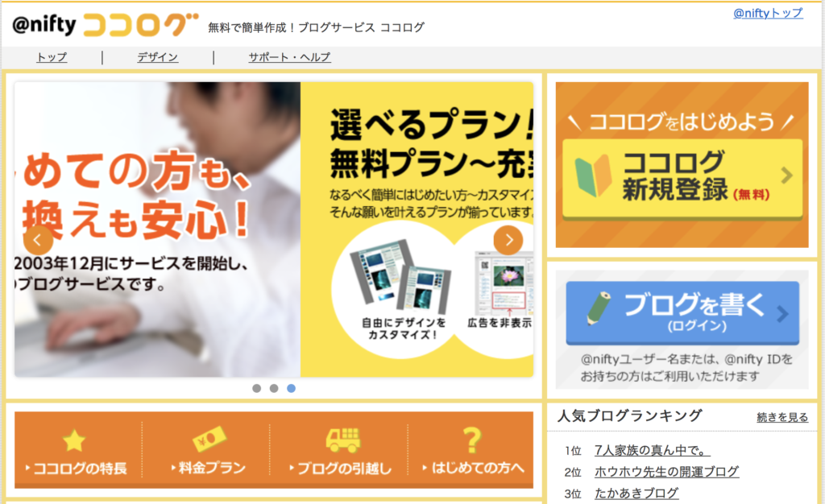Open the トップ navigation item
825x504 pixels.
coord(52,56)
